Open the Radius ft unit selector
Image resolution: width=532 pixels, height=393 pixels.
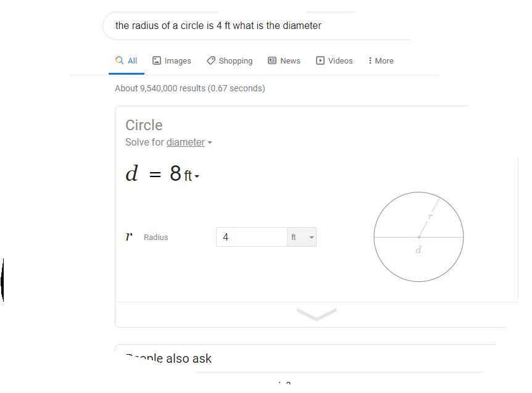pyautogui.click(x=302, y=237)
